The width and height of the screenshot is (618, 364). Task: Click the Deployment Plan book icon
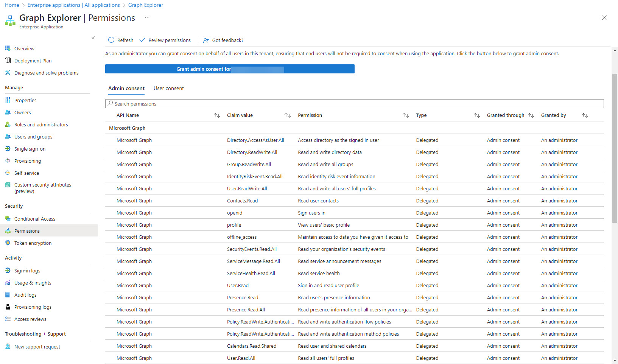[8, 61]
